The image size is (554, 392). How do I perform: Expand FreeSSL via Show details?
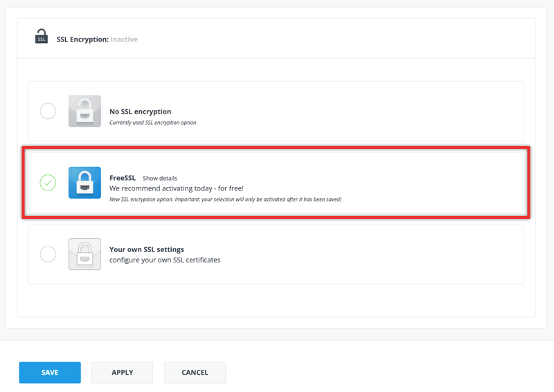[160, 178]
